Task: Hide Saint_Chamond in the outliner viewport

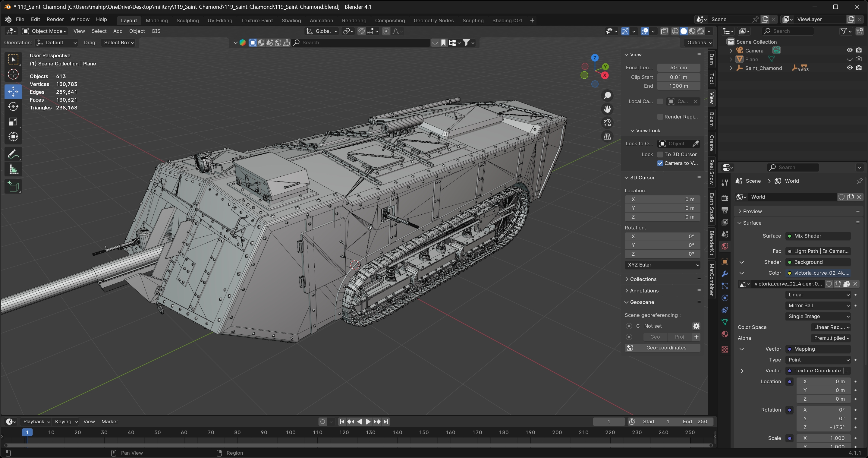Action: click(850, 68)
